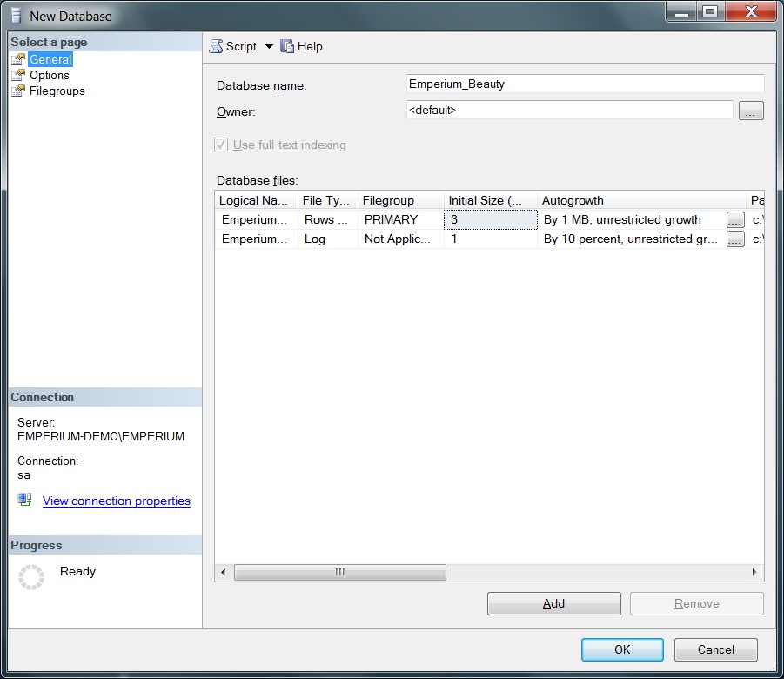Viewport: 784px width, 679px height.
Task: Browse for owner with ellipsis button
Action: (x=751, y=111)
